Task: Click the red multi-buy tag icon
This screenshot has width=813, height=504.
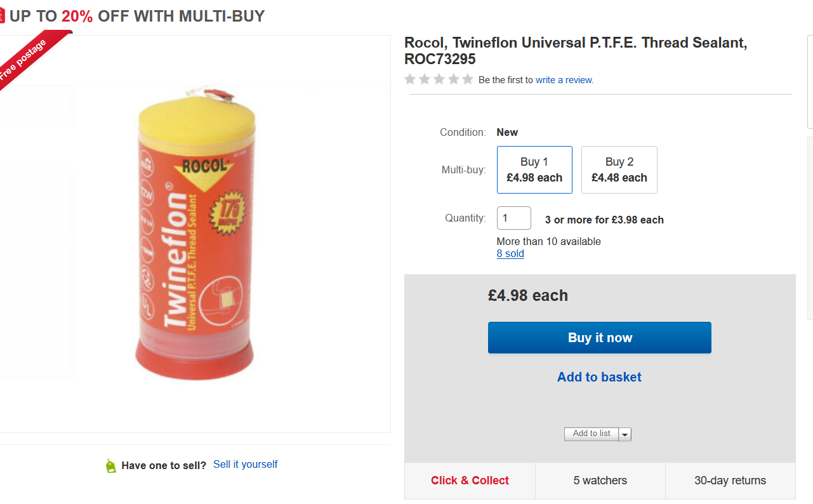Action: [2, 16]
